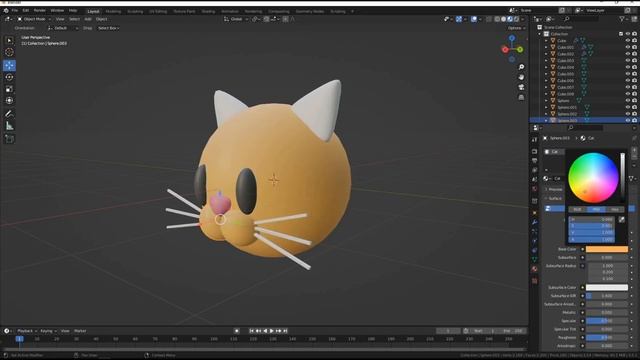Activate the Rotate tool
The image size is (640, 360).
click(x=9, y=77)
